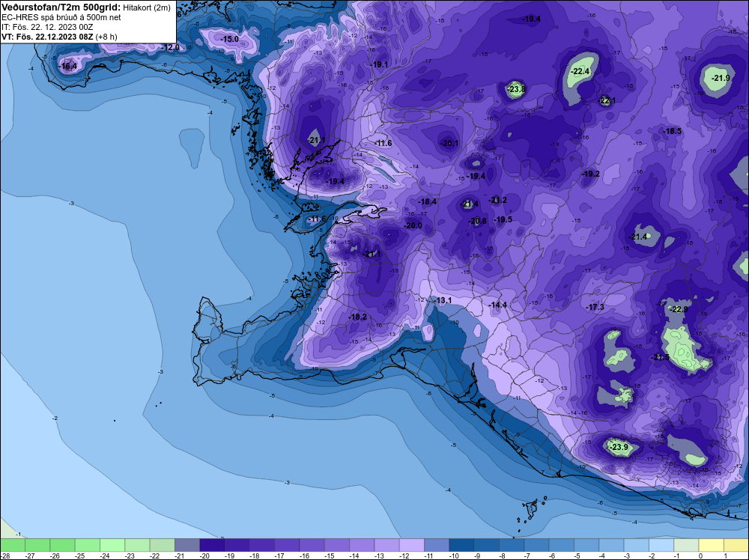Click the 'EC-HRES spá brúuð á 500m net' line
The height and width of the screenshot is (560, 749).
(x=61, y=17)
